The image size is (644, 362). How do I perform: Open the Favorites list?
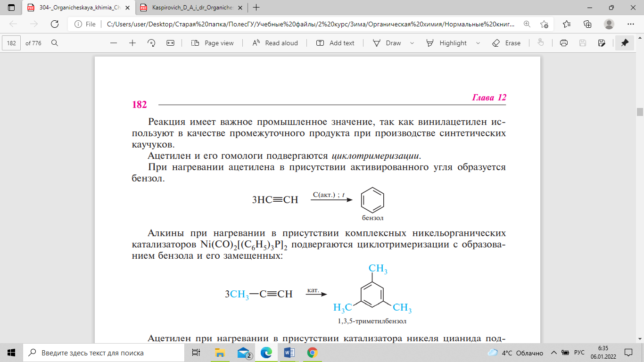pos(567,24)
